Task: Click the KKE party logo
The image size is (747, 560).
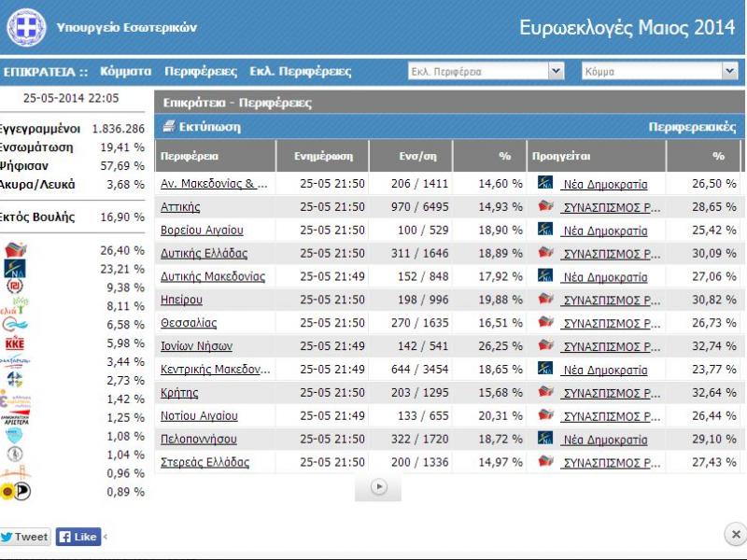Action: point(16,343)
